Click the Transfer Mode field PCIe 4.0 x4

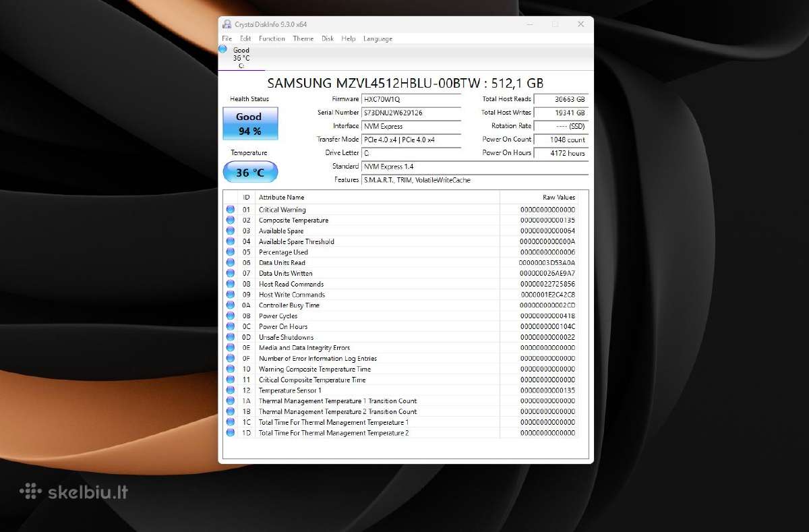(411, 140)
